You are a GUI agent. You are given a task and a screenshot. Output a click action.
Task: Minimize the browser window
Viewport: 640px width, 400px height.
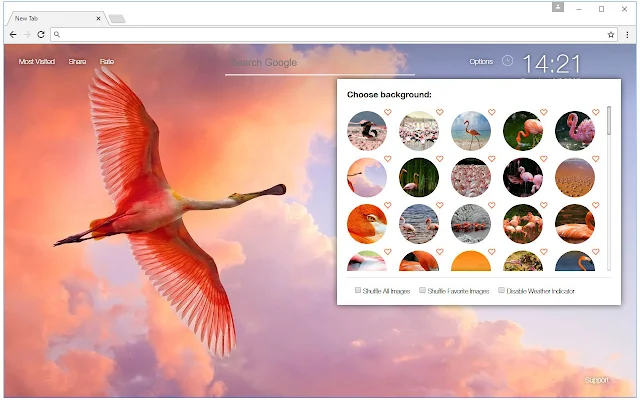coord(579,9)
